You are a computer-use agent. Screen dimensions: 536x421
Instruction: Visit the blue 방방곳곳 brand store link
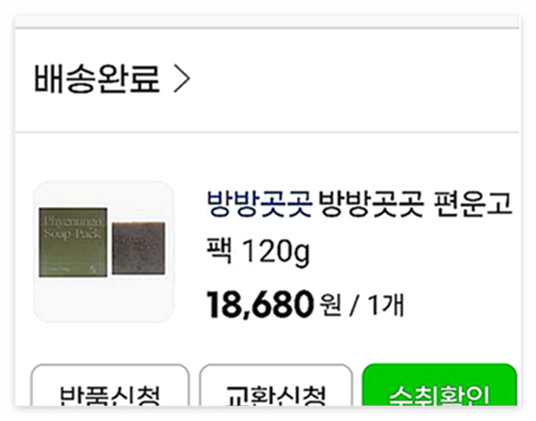[259, 204]
